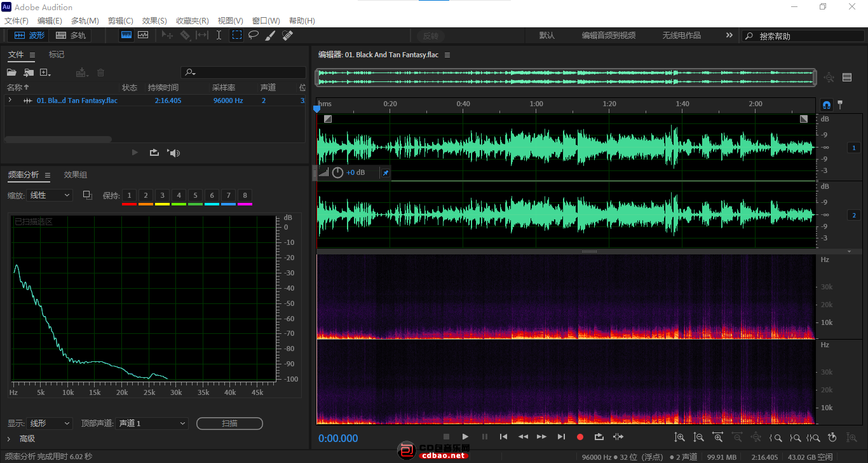Click Zoom In (Amplitude) icon
This screenshot has height=463, width=868.
click(680, 437)
